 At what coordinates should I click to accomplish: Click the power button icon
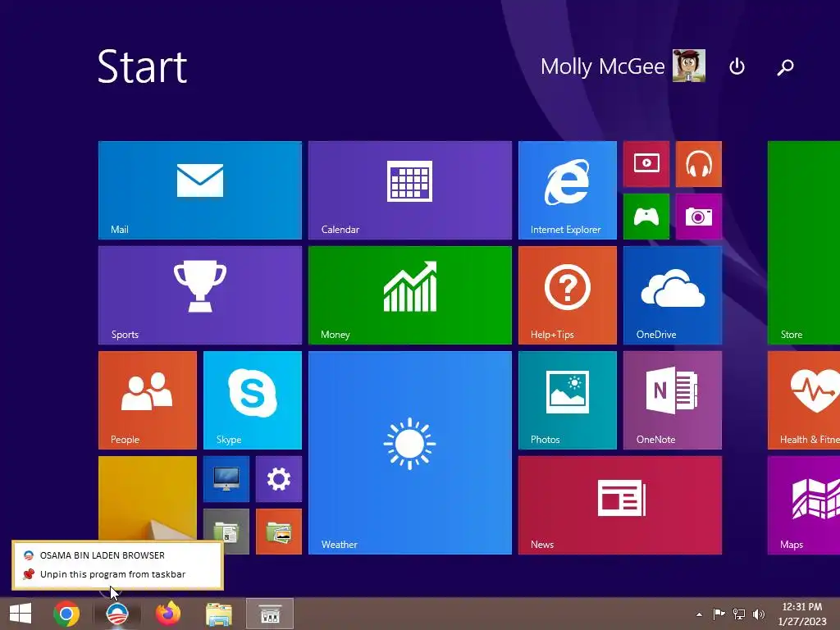pos(737,66)
